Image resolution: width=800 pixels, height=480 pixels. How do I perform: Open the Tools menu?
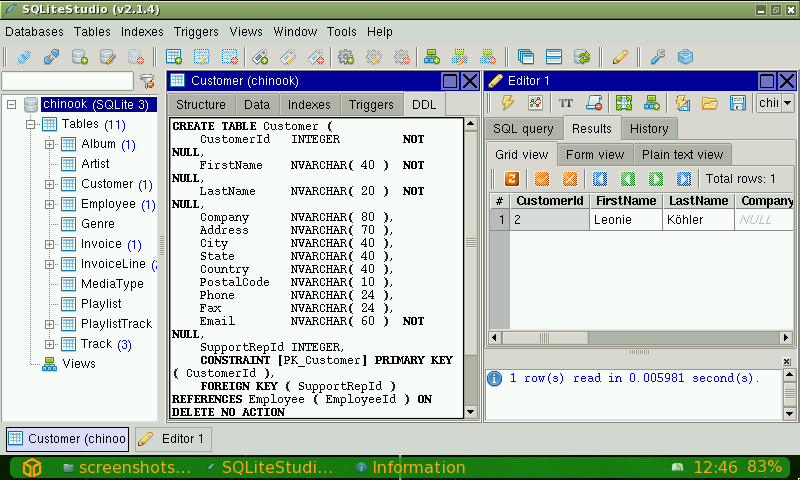341,32
